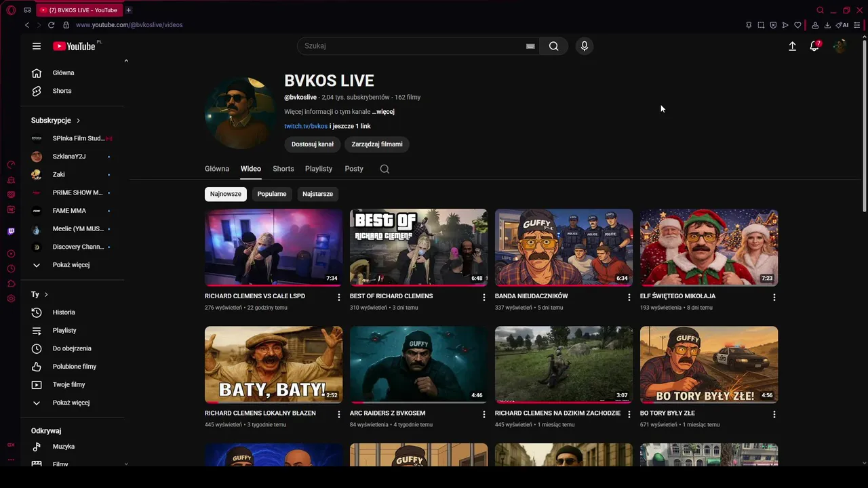Open Twitch in Opera sidebar
The width and height of the screenshot is (868, 488).
11,231
